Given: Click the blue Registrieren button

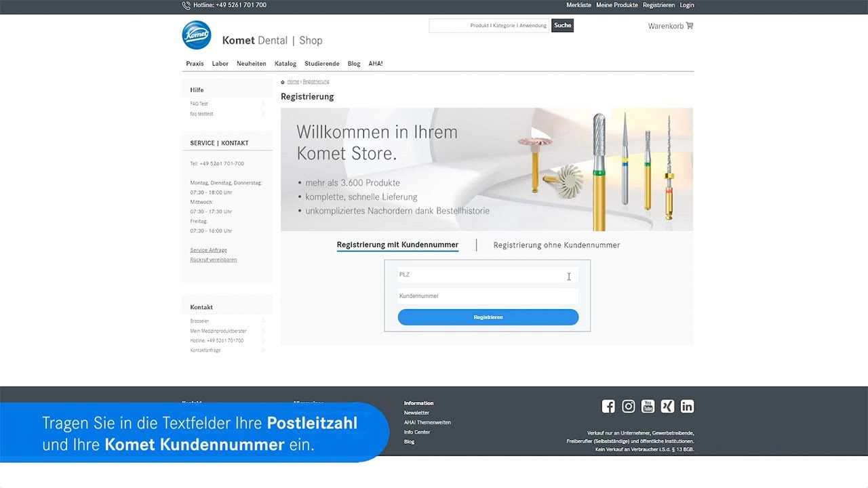Looking at the screenshot, I should 488,317.
